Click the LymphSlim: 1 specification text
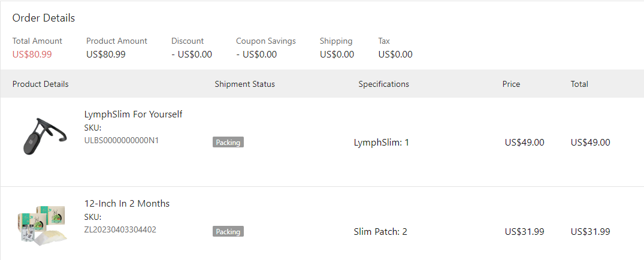This screenshot has height=260, width=644. point(381,143)
